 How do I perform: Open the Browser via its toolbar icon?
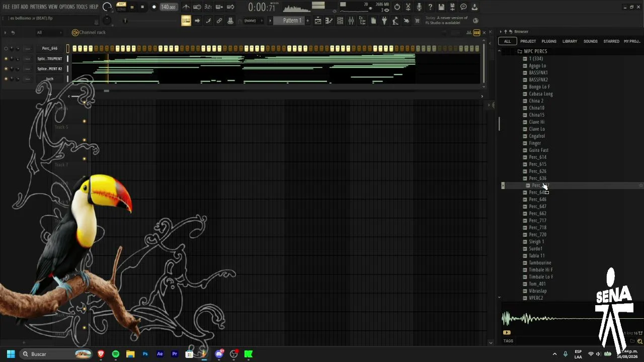click(362, 21)
